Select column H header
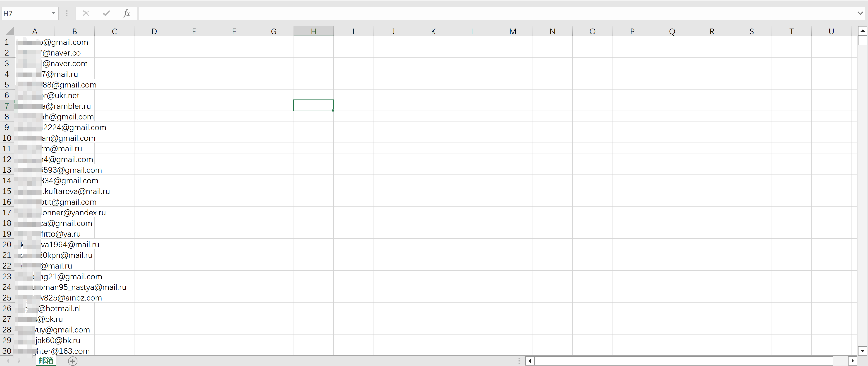Screen dimensions: 868x366 (313, 31)
